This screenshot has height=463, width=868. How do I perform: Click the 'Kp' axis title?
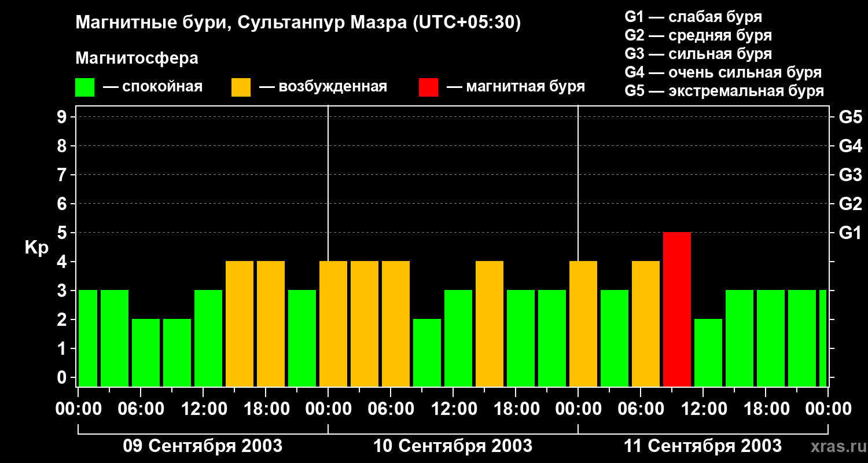(x=37, y=248)
